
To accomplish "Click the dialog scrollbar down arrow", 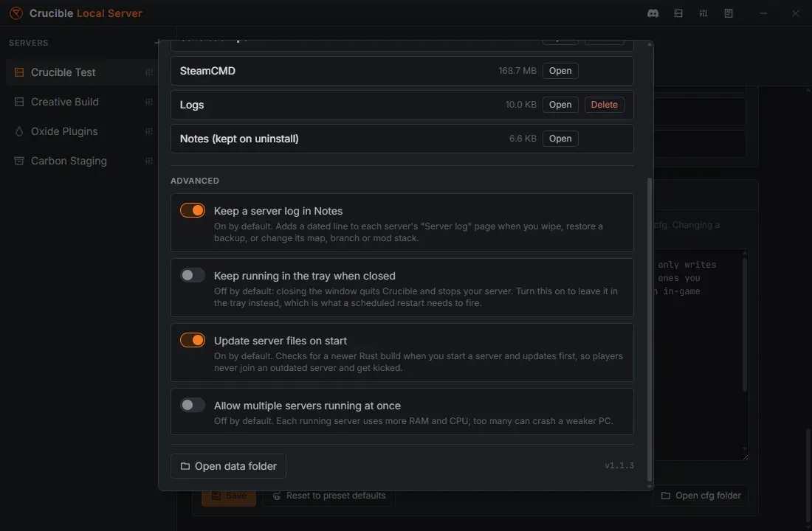I will tap(650, 487).
